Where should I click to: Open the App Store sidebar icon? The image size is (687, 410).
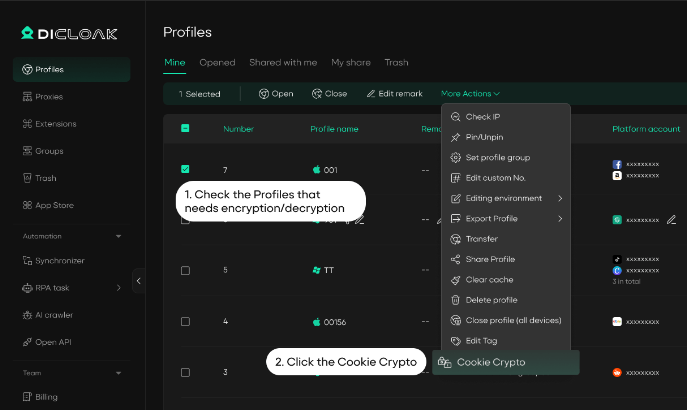tap(27, 205)
